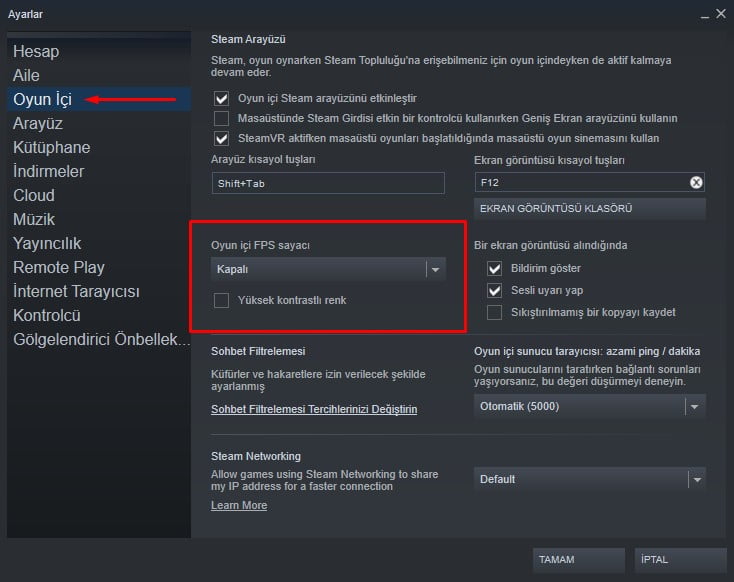Open the Oyun içi FPS sayacı dropdown
734x582 pixels.
(x=330, y=269)
